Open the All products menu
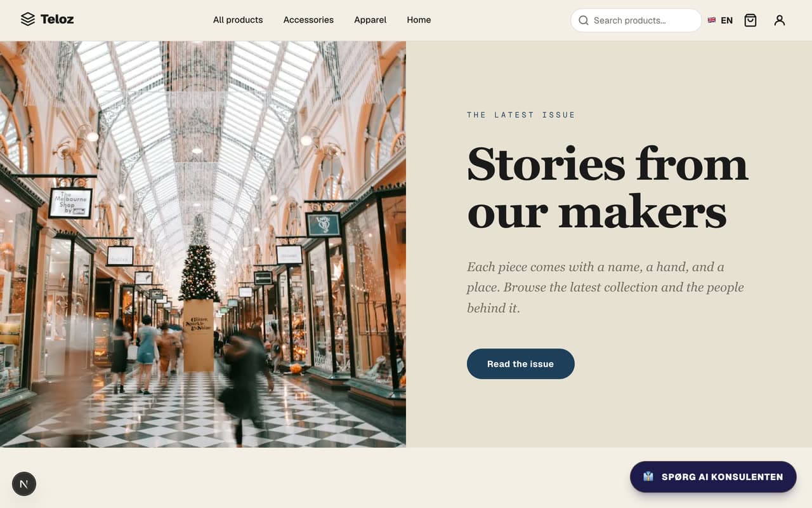The image size is (812, 508). [238, 20]
